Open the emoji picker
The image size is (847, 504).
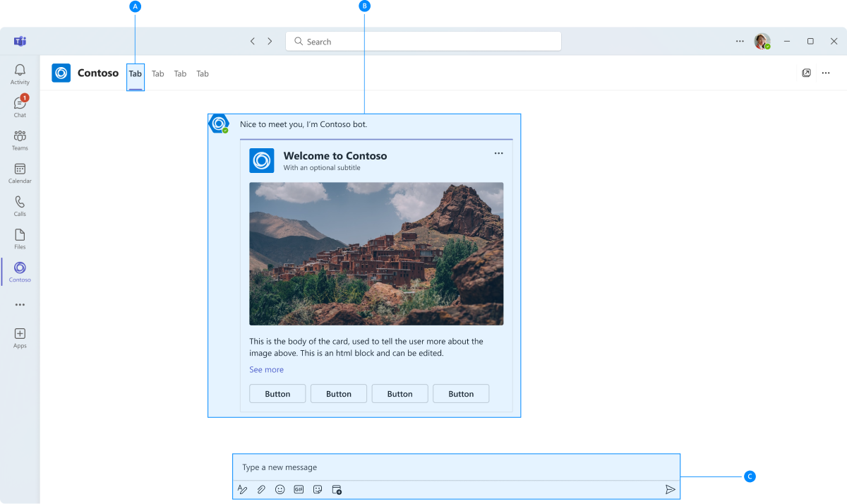[x=280, y=489]
